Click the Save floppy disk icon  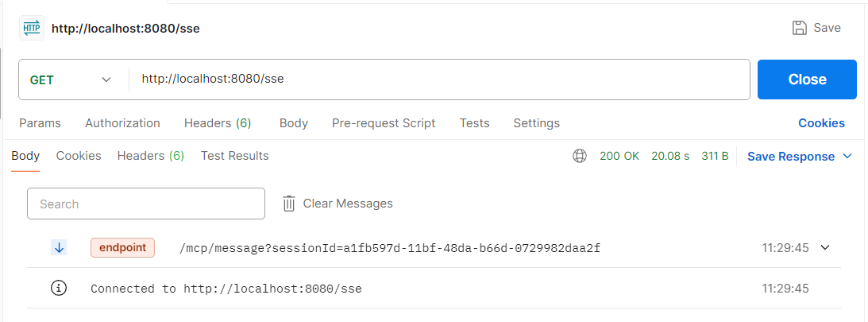click(800, 28)
